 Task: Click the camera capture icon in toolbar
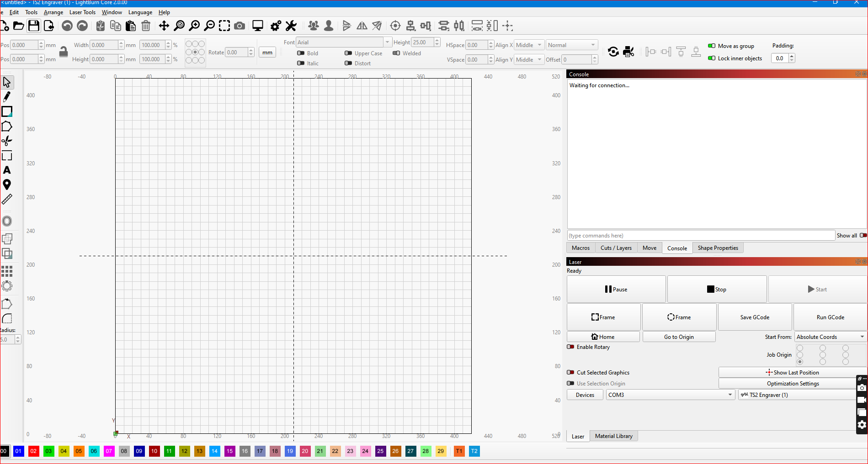click(x=239, y=26)
